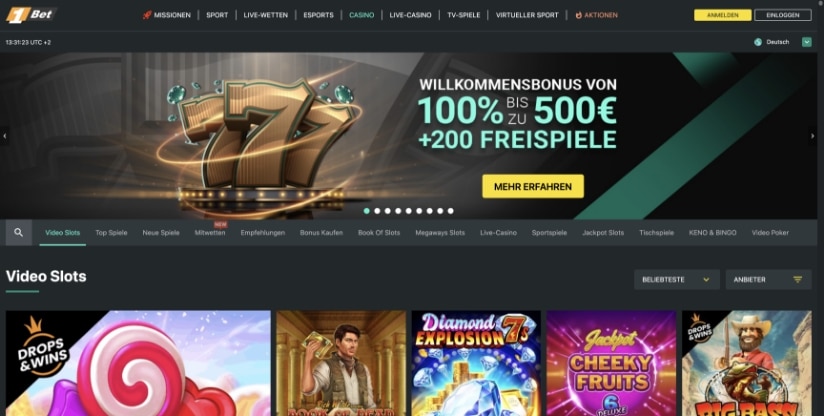This screenshot has height=416, width=824.
Task: Click the Mehr Erfahren banner button
Action: (533, 186)
